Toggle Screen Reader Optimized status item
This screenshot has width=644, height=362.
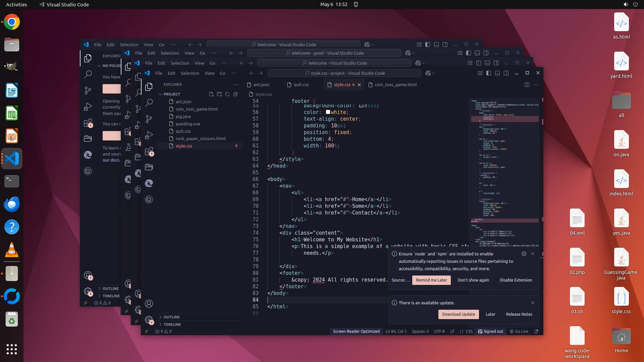pyautogui.click(x=356, y=331)
